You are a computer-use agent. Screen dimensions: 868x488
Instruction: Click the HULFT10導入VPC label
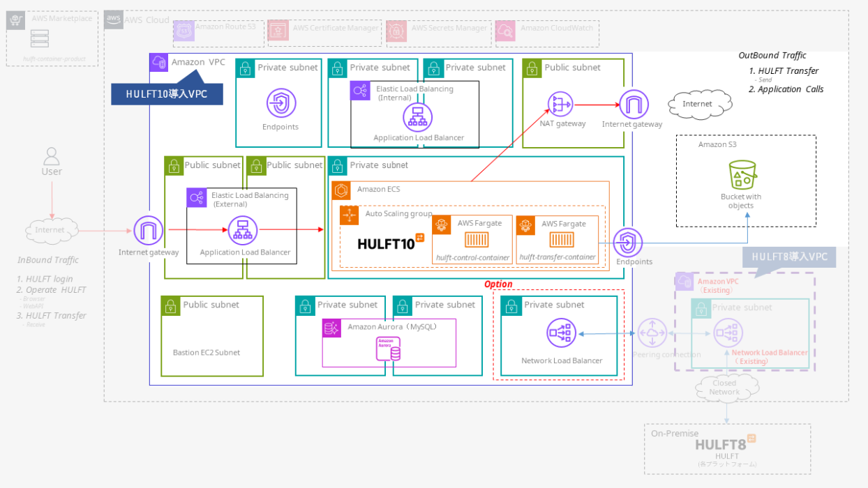coord(167,94)
